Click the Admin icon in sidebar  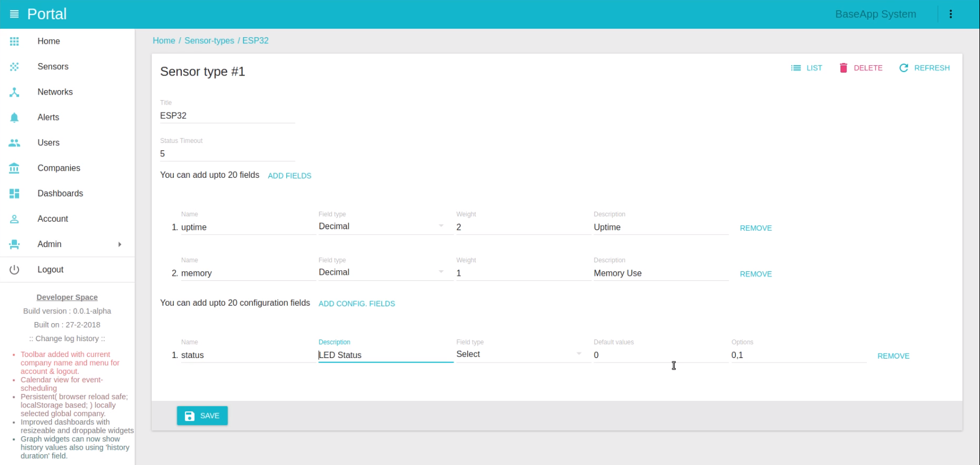tap(14, 244)
